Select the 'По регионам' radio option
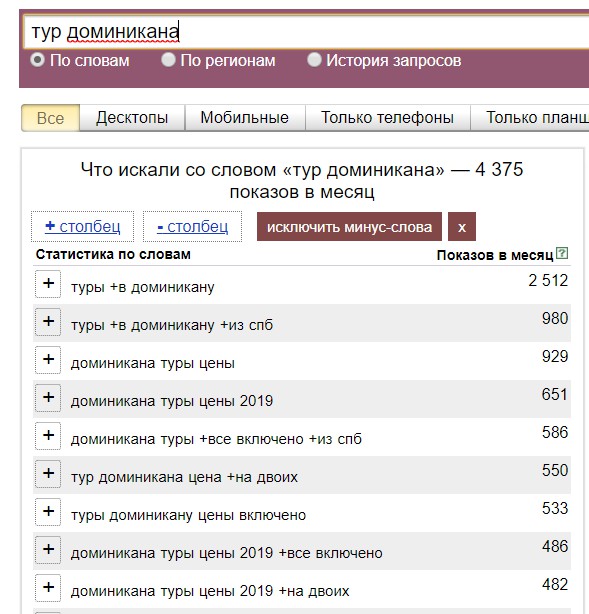 tap(168, 60)
